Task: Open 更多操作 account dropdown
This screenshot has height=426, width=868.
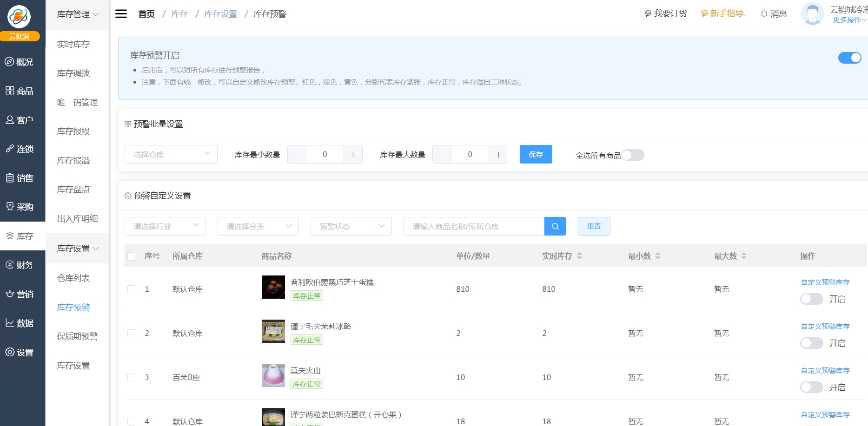Action: click(x=849, y=20)
